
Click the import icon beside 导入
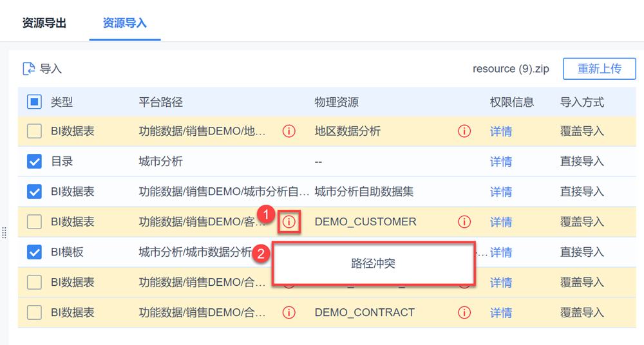click(x=29, y=69)
